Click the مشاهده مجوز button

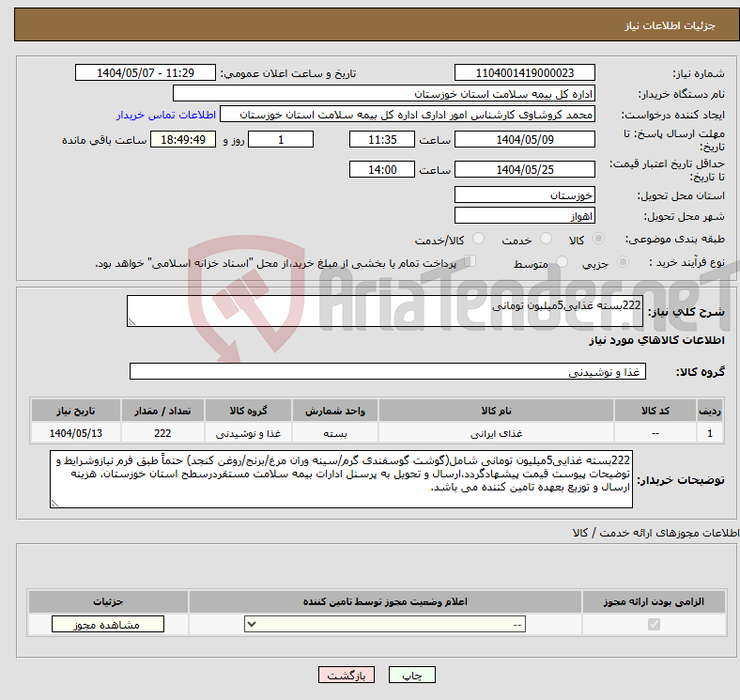tap(108, 625)
